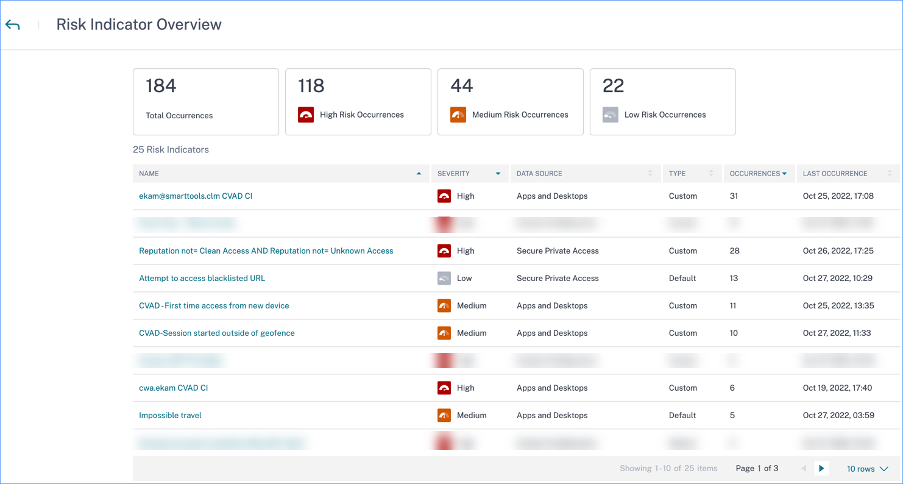Image resolution: width=904 pixels, height=484 pixels.
Task: Open the 10 rows dropdown
Action: [866, 468]
